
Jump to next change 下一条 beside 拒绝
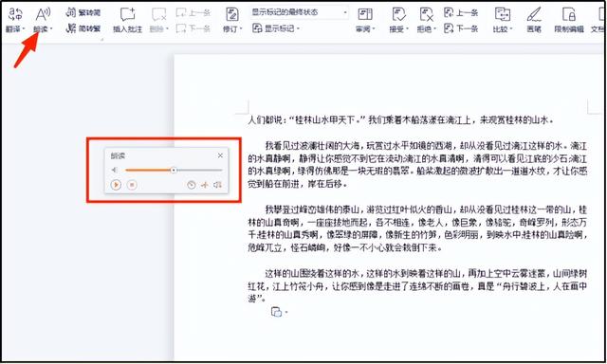pyautogui.click(x=461, y=27)
